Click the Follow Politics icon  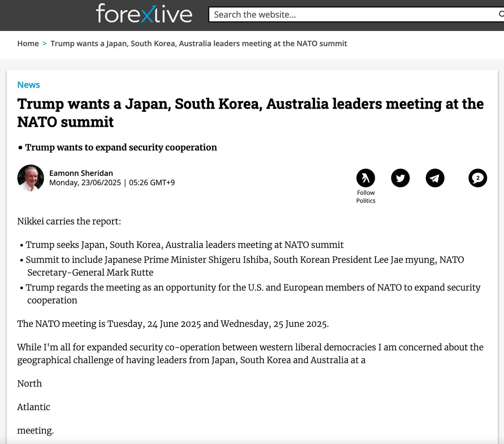(365, 178)
